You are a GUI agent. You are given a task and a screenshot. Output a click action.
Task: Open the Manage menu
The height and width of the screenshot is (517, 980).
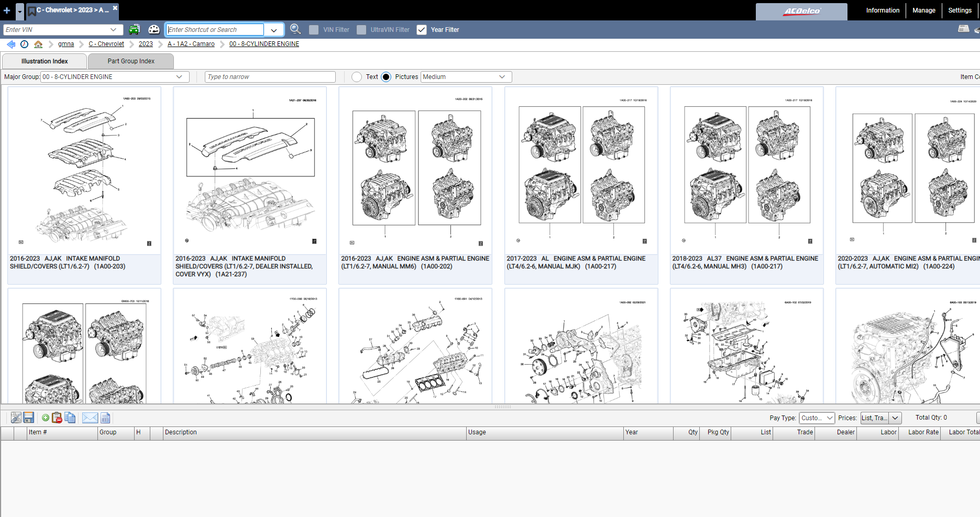click(923, 10)
